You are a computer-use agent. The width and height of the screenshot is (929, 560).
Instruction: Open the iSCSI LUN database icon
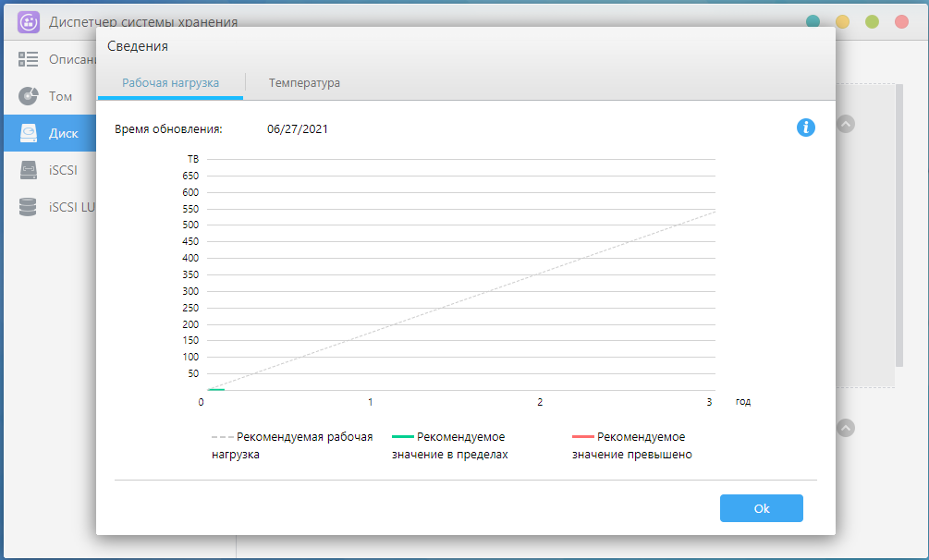click(x=28, y=207)
